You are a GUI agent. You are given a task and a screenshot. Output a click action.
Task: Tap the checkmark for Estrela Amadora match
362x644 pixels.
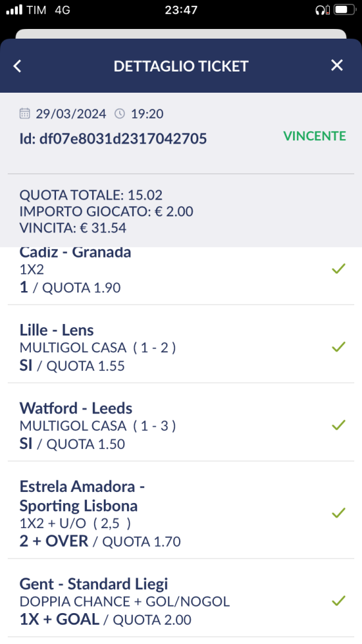click(x=339, y=513)
